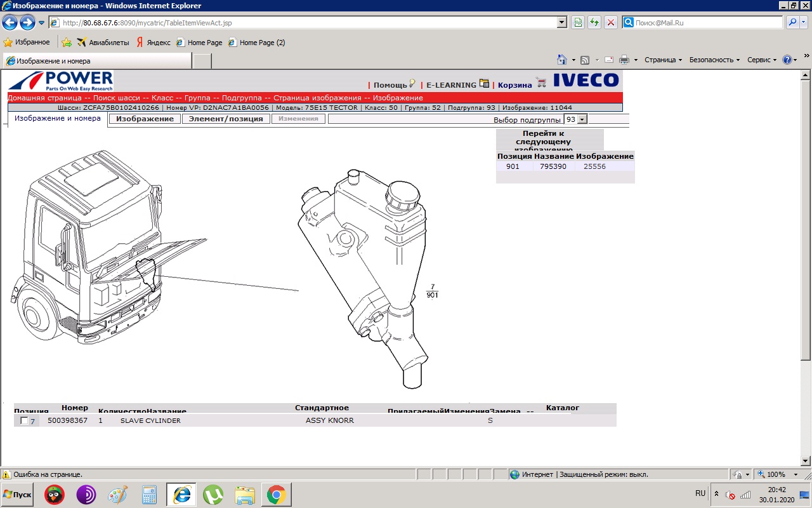Open Яндекс favorites link
The image size is (812, 508).
pyautogui.click(x=153, y=43)
